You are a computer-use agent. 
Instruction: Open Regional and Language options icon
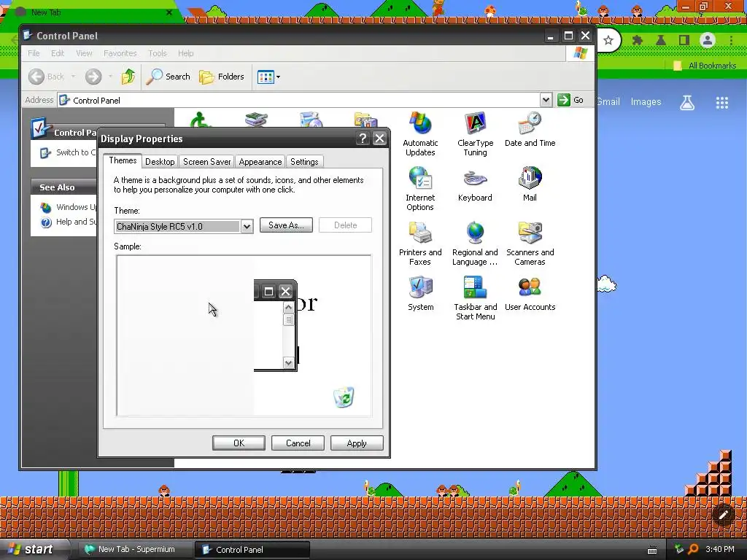[x=475, y=244]
